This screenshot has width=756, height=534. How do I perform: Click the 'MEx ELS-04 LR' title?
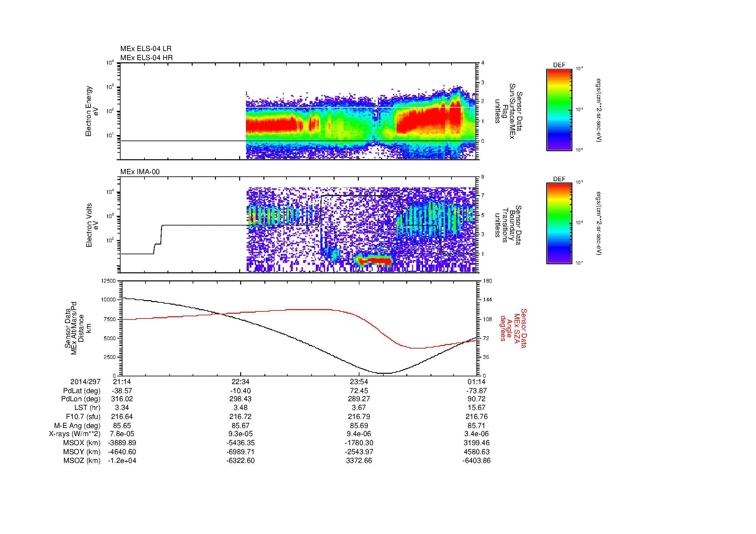pos(146,49)
